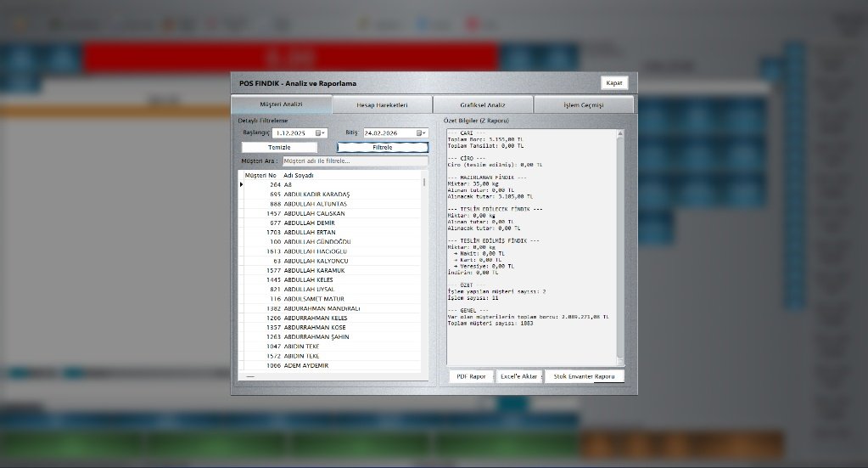Select the Müşteri Analizi tab
The width and height of the screenshot is (868, 468).
tap(280, 104)
